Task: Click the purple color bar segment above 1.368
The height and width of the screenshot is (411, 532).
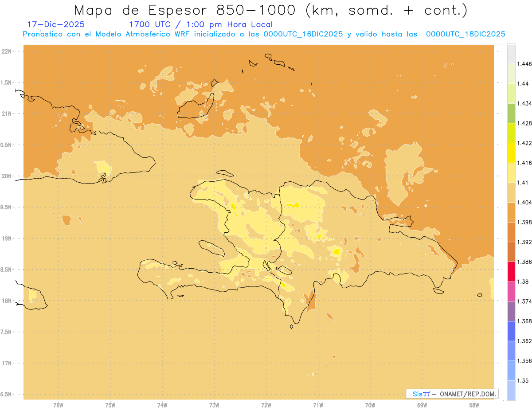Action: point(511,311)
